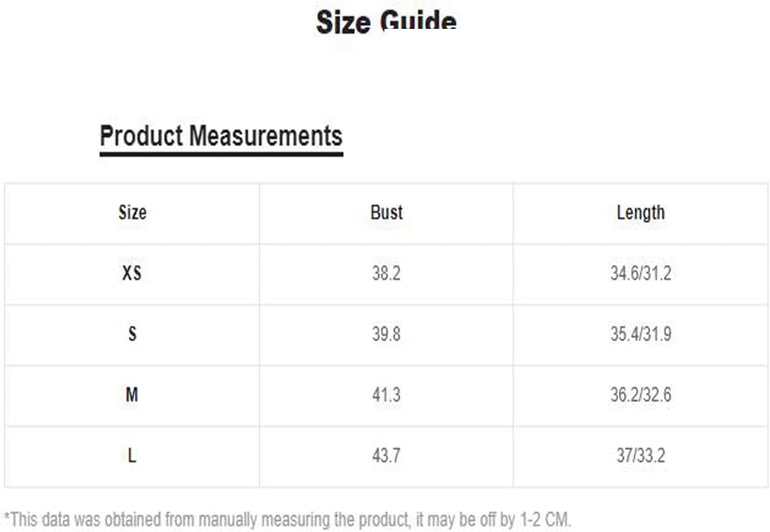Click the Bust column header
This screenshot has height=532, width=770.
click(386, 213)
